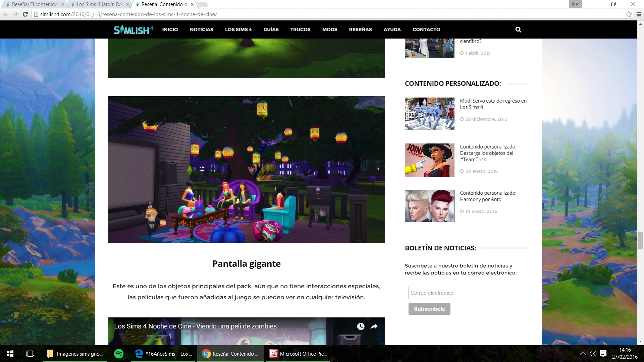Open Spotify from the taskbar
Screen dimensions: 644x362
pyautogui.click(x=119, y=354)
